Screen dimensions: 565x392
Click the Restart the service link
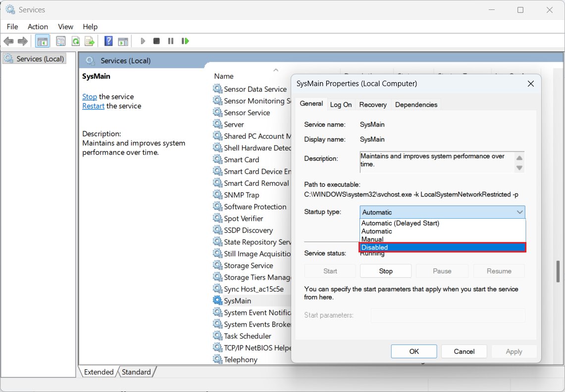click(x=93, y=106)
